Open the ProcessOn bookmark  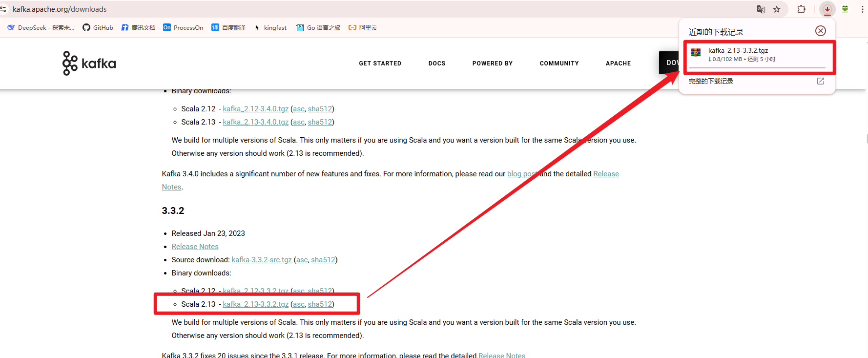click(x=183, y=28)
